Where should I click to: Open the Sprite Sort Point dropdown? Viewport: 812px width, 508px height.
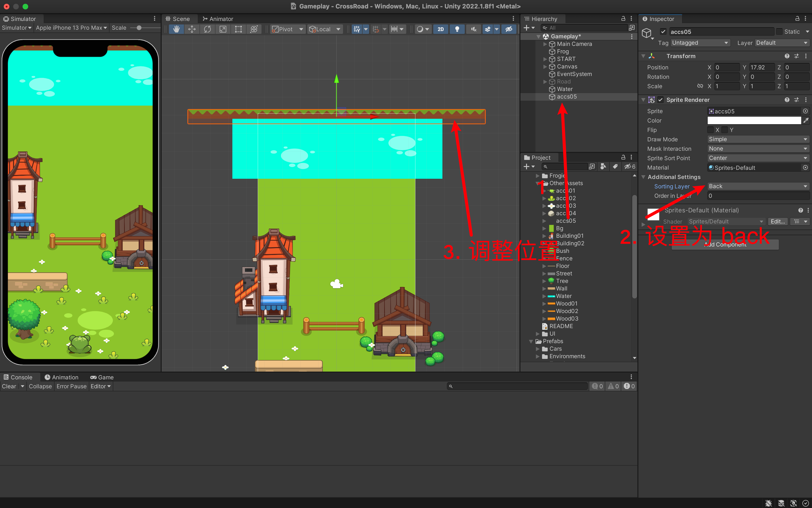point(758,158)
